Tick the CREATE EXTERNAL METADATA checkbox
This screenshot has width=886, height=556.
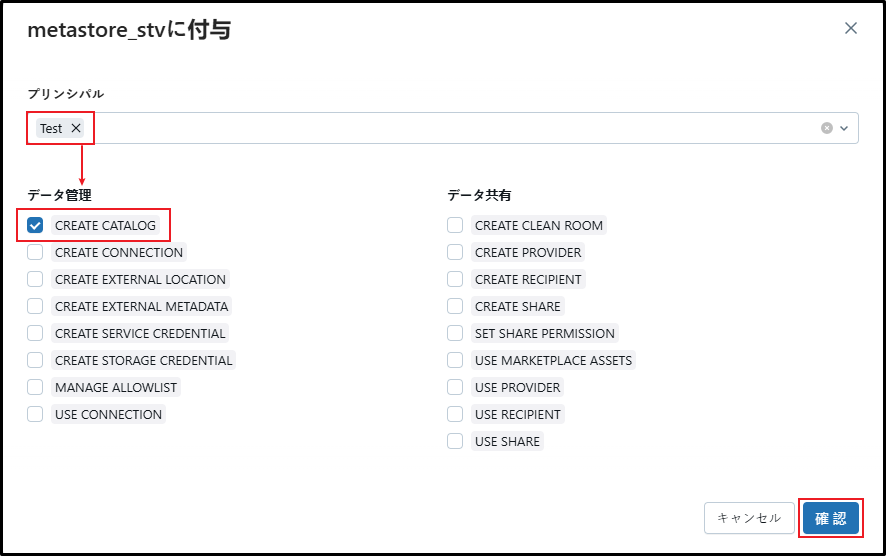tap(35, 306)
